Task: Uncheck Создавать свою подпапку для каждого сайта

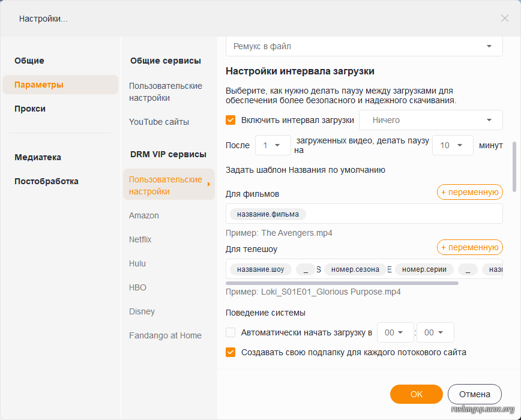Action: click(x=230, y=352)
